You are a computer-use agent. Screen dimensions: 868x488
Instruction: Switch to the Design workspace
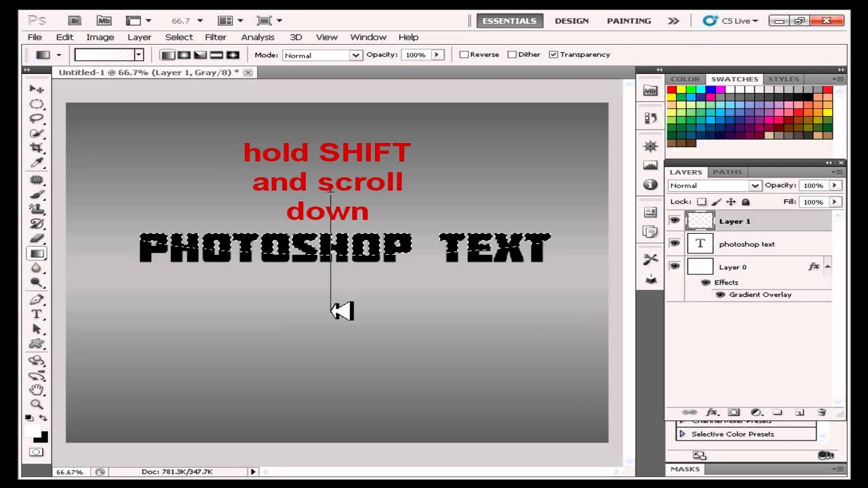pos(572,21)
